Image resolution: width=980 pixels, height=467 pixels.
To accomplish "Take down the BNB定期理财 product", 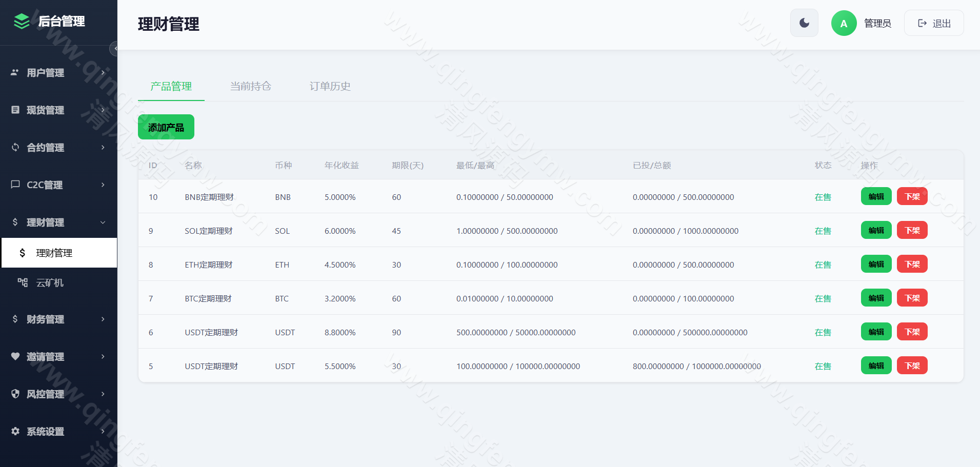I will tap(912, 196).
